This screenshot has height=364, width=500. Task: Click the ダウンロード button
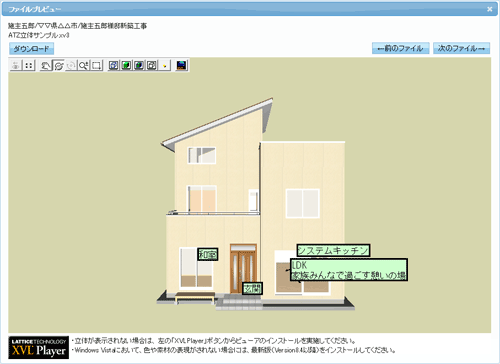(x=31, y=49)
